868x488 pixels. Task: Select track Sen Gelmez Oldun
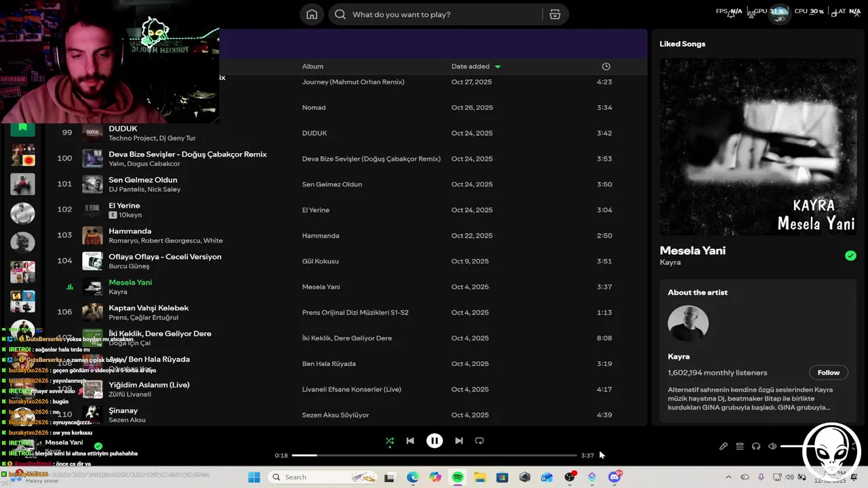click(x=143, y=180)
